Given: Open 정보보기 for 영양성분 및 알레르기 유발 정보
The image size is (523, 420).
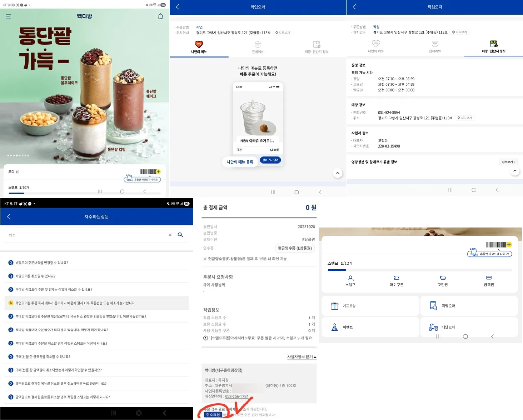Looking at the screenshot, I should (x=509, y=162).
